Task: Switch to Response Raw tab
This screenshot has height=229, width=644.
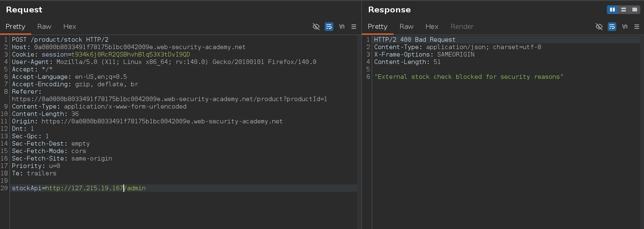Action: (x=406, y=26)
